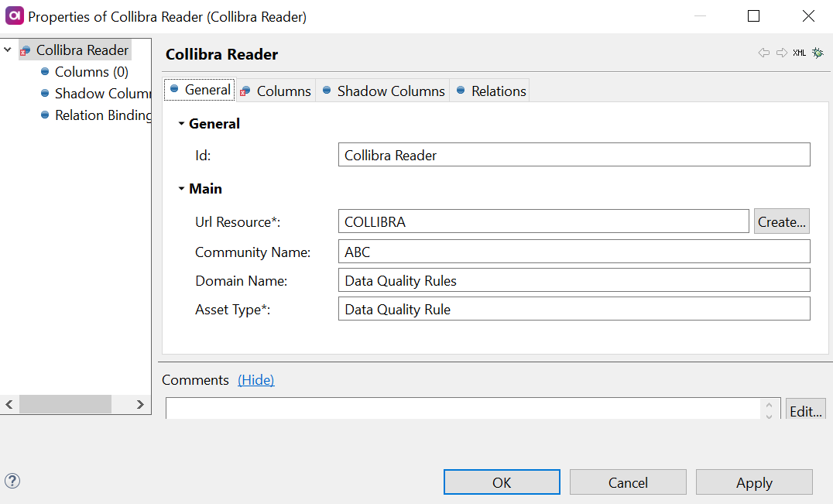Select Relation Bindings node in tree

coord(102,115)
